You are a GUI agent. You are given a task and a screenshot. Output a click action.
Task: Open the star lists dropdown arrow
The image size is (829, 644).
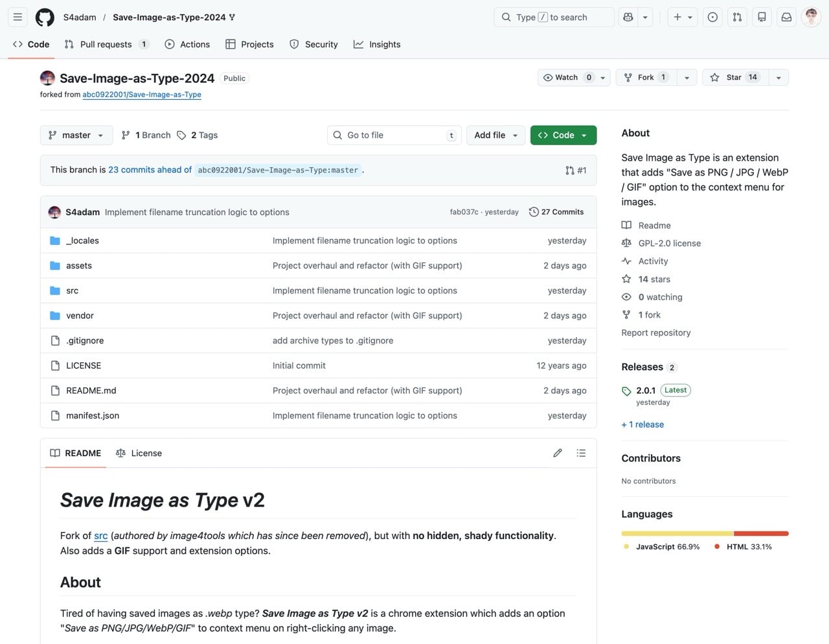pos(778,78)
